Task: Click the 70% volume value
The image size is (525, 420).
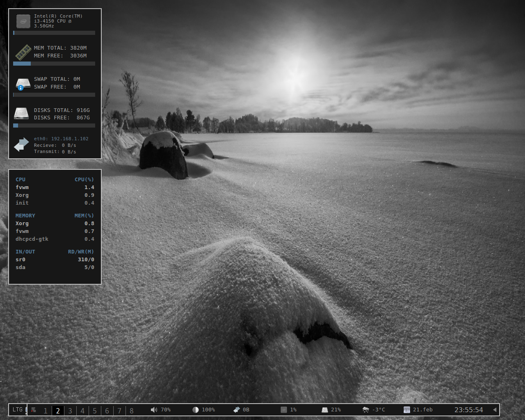Action: coord(166,410)
